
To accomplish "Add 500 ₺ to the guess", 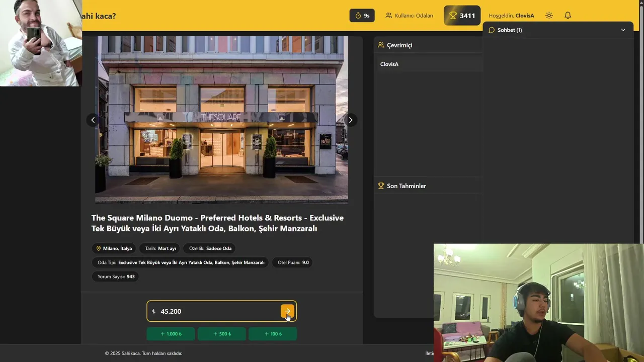I will [x=222, y=334].
